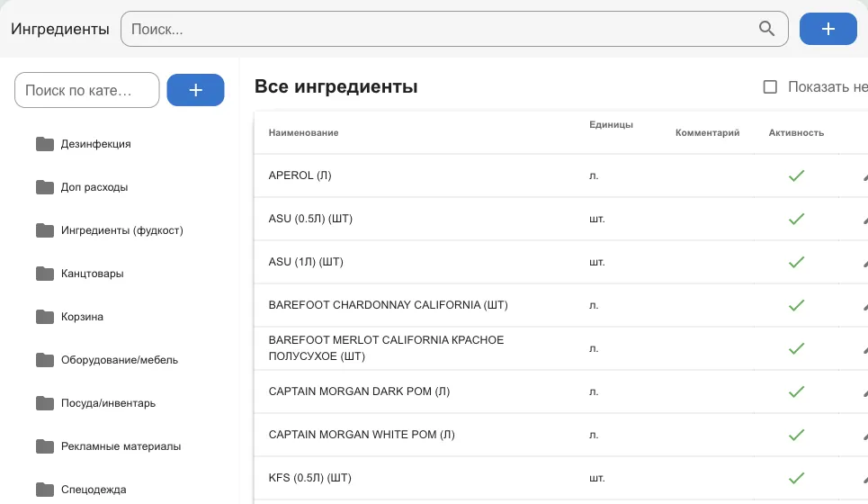Click the 'Все ингредиенты' heading
868x504 pixels.
pos(336,87)
